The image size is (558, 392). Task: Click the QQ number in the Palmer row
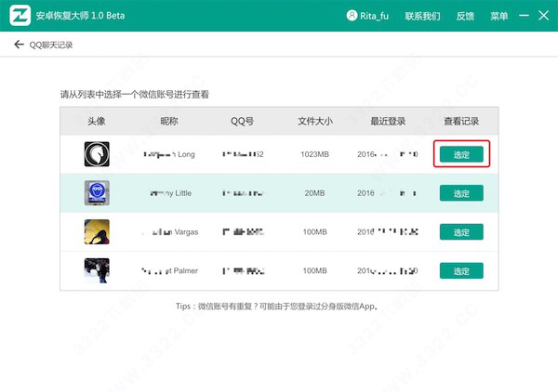(x=243, y=271)
